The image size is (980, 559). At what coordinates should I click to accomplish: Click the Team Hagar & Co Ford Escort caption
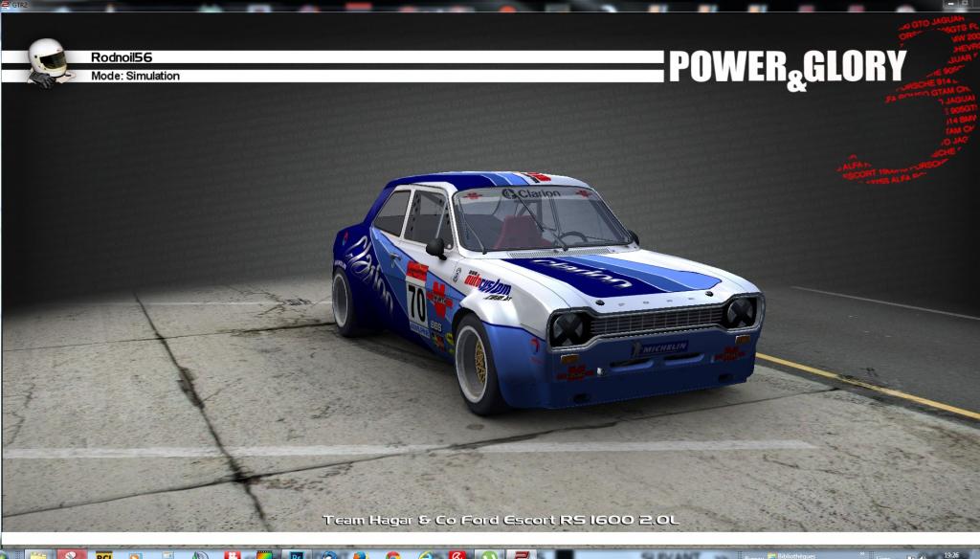click(501, 520)
